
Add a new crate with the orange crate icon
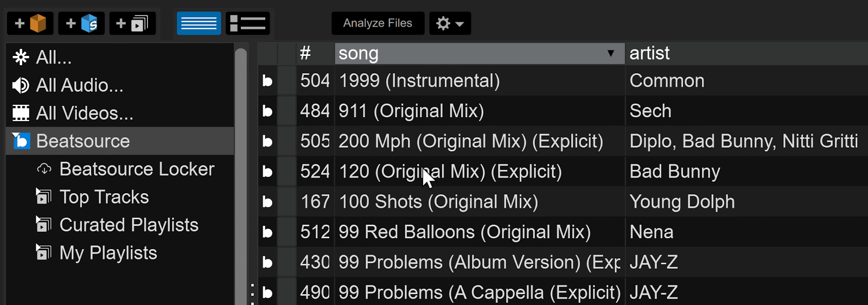click(30, 23)
